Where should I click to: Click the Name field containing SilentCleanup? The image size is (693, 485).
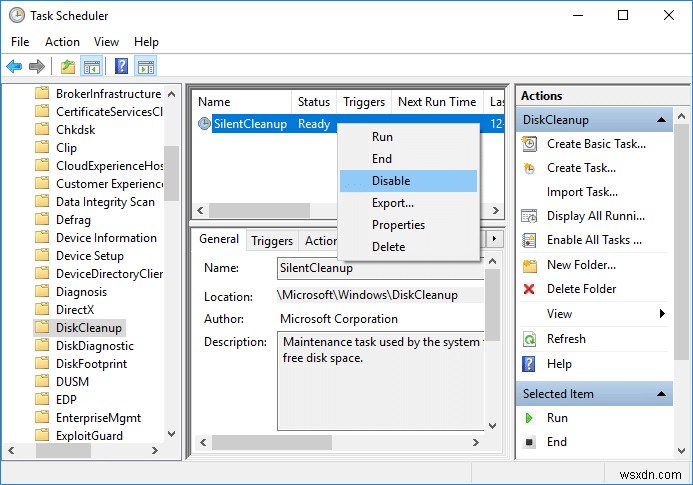click(x=380, y=268)
